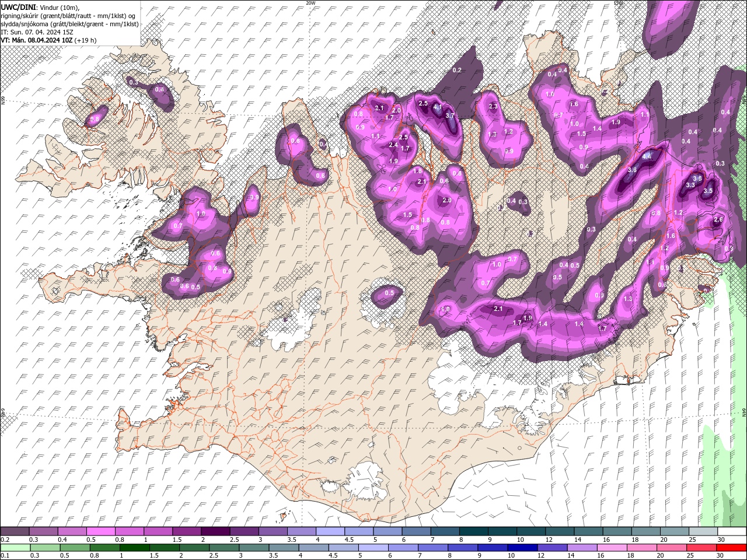
Task: Click the UWC/DINI title in the header box
Action: tap(19, 6)
